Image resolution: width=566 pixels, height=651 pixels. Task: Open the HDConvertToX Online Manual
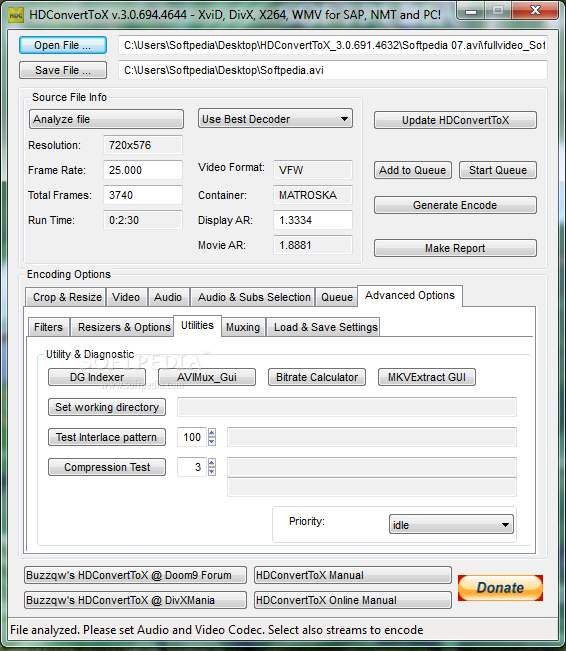coord(353,600)
